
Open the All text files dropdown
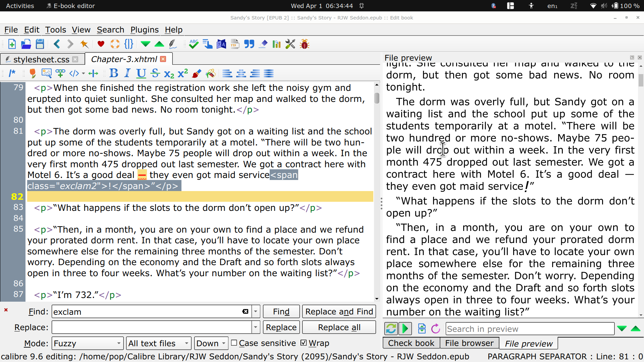coord(158,343)
